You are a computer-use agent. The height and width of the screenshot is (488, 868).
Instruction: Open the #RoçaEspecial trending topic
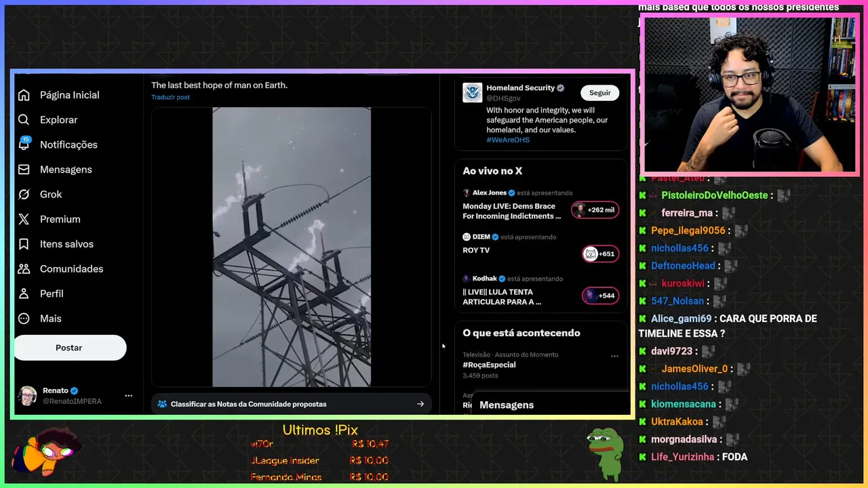(x=489, y=365)
